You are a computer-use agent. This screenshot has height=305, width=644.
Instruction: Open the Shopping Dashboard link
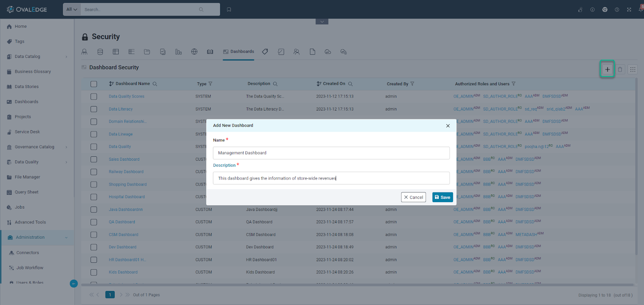tap(128, 184)
